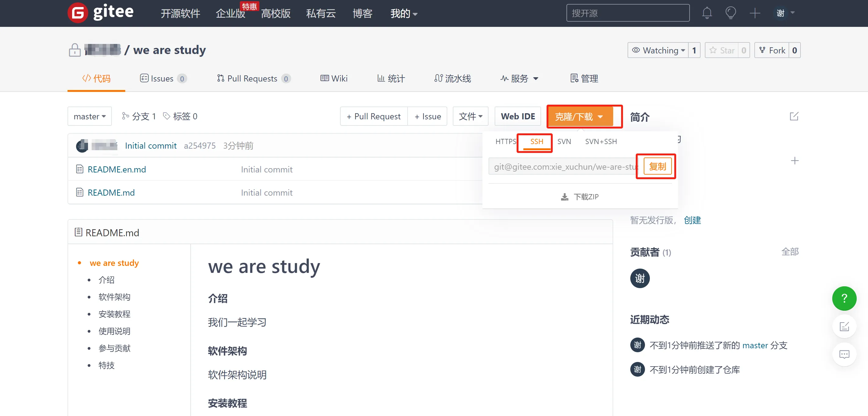Click the floating chat bubble icon
Image resolution: width=868 pixels, height=416 pixels.
pyautogui.click(x=844, y=354)
